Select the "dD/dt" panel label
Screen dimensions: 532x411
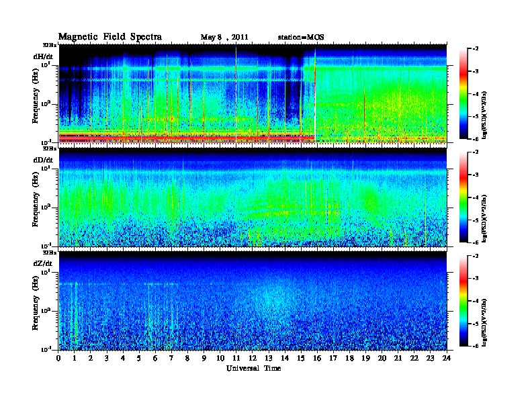(x=43, y=160)
